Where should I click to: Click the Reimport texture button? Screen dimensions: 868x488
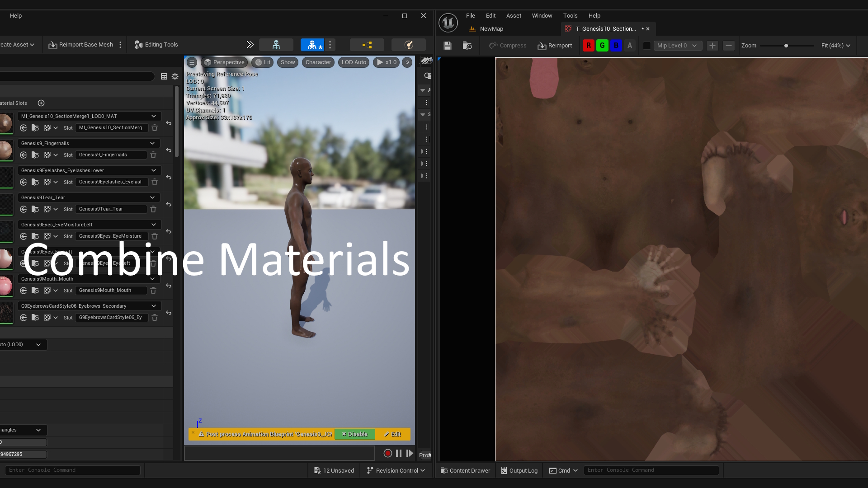pyautogui.click(x=555, y=46)
